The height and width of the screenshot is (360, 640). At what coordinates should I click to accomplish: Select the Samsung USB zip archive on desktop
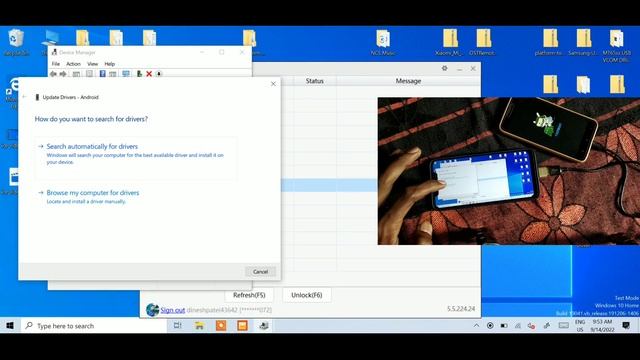pos(583,42)
